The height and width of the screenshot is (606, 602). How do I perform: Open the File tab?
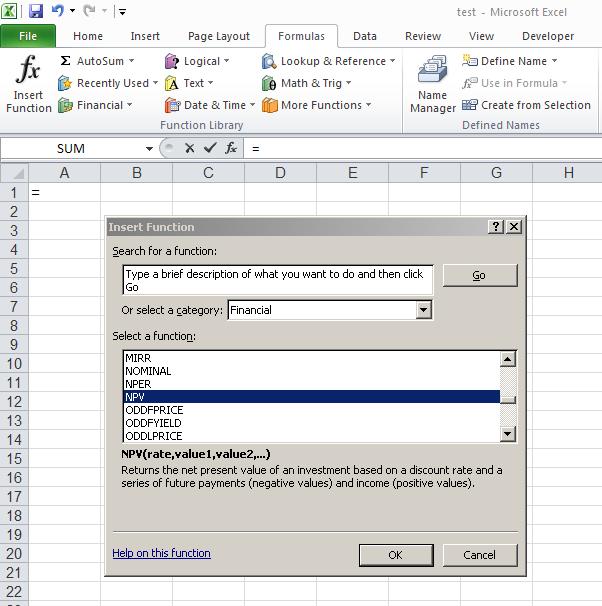[28, 36]
